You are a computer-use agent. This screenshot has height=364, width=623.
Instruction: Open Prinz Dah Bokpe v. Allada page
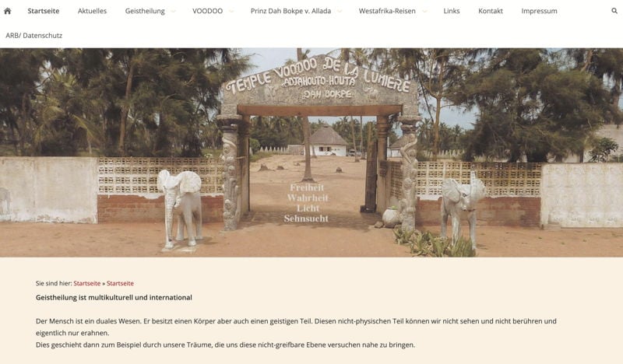click(x=290, y=11)
